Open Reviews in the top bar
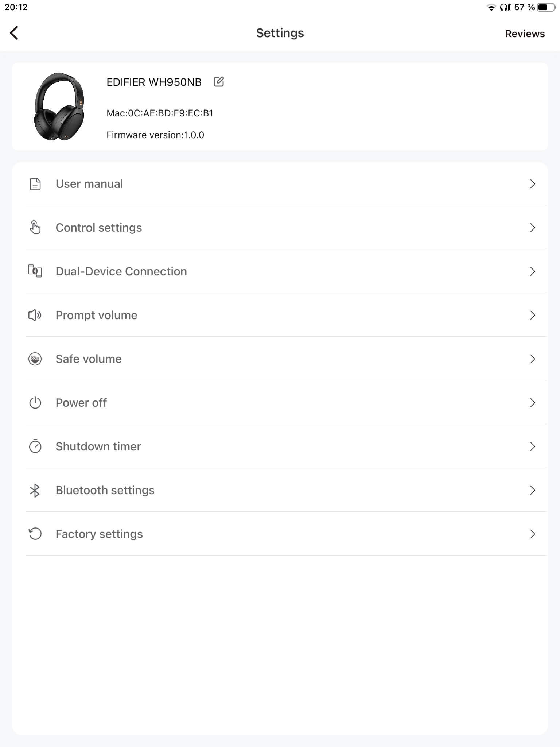 [525, 34]
